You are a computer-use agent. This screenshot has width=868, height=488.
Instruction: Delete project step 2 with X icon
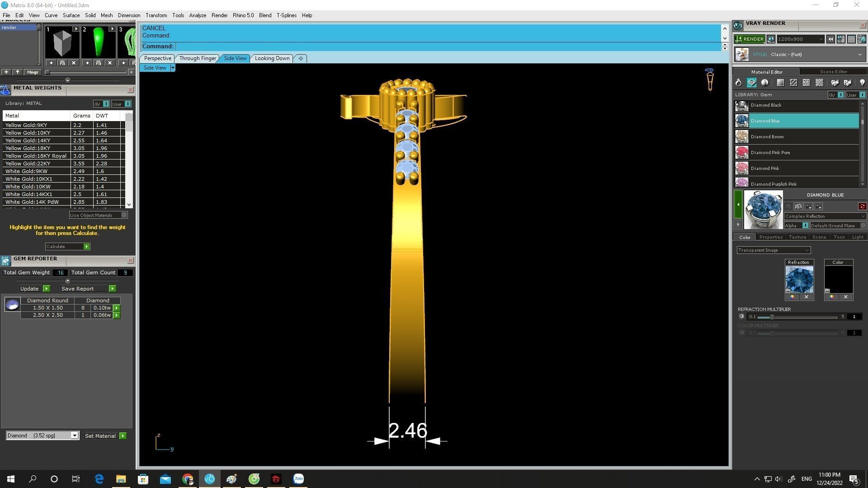coord(109,63)
